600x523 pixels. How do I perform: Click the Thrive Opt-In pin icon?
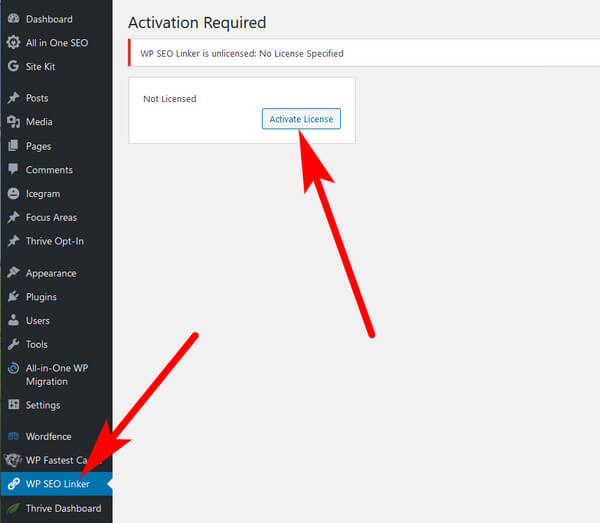(13, 241)
